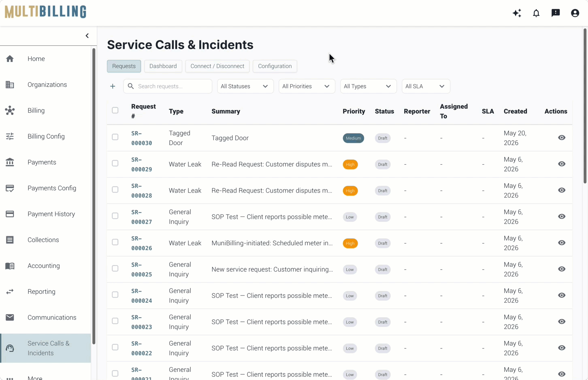Click the Service Calls headset icon
The height and width of the screenshot is (380, 588).
[10, 348]
